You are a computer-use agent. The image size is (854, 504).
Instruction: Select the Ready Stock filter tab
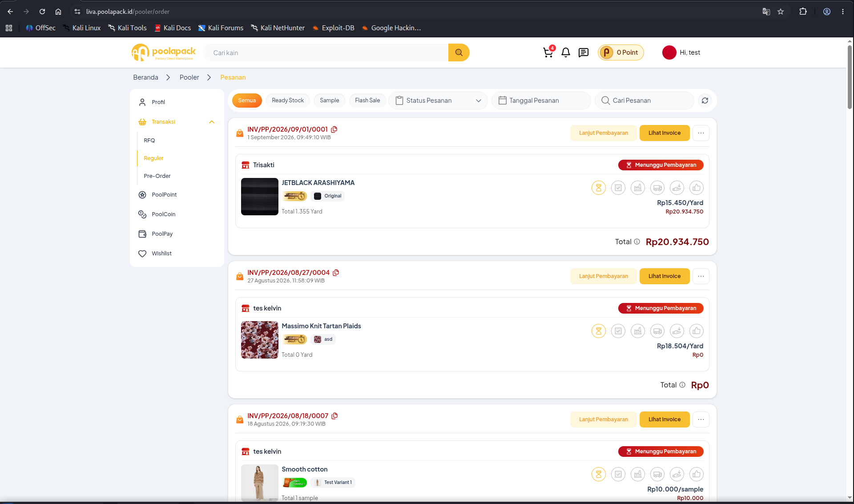(x=288, y=101)
